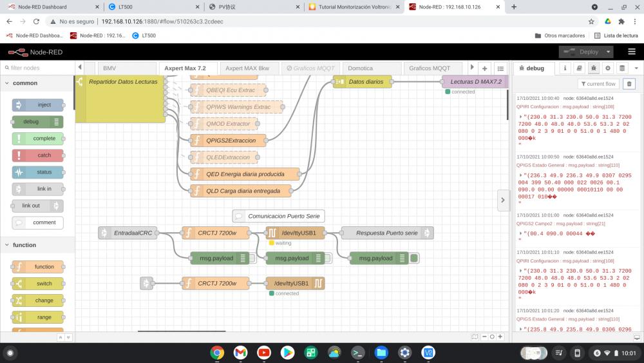Expand QPIGS2 Campo2 debug payload arrow
The width and height of the screenshot is (644, 363).
(x=521, y=234)
